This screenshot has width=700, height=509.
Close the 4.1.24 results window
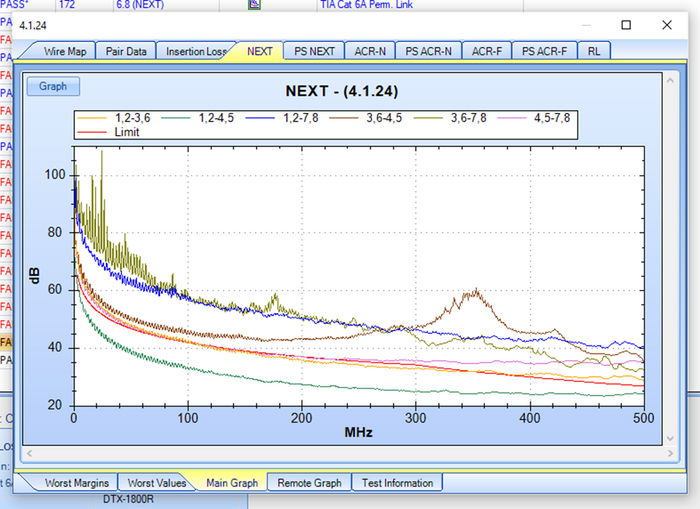(x=666, y=24)
